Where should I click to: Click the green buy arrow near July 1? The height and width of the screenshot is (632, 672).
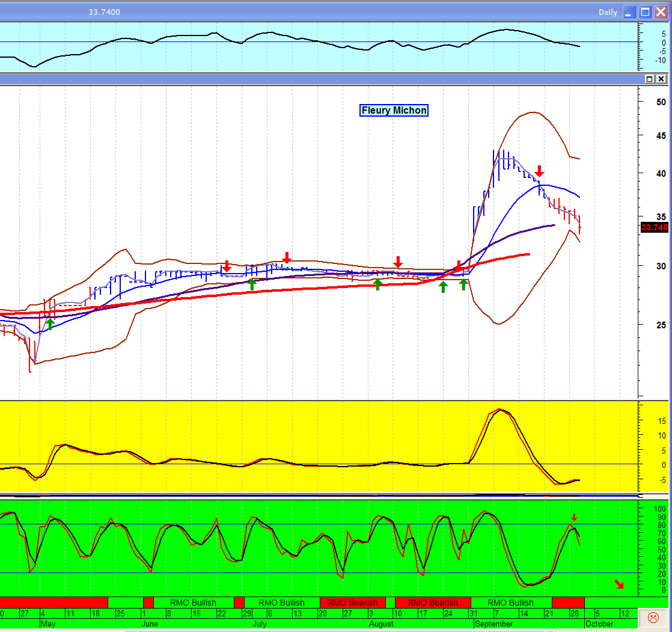pos(252,284)
